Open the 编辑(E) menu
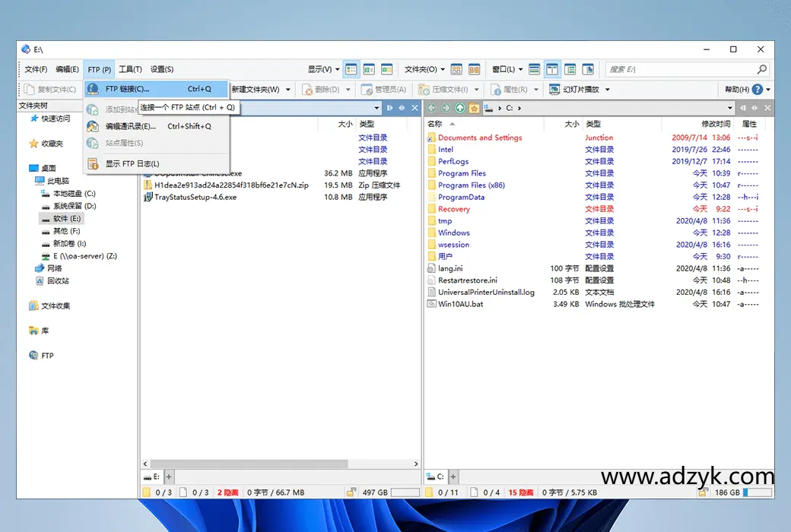The width and height of the screenshot is (791, 532). coord(67,69)
